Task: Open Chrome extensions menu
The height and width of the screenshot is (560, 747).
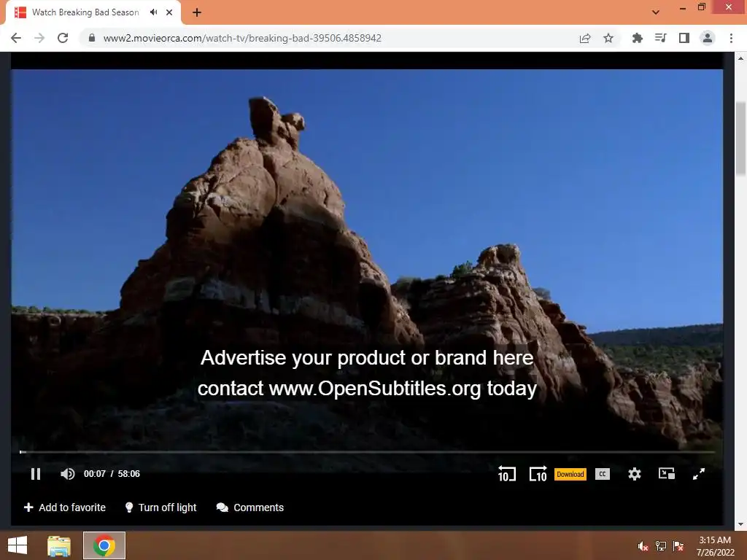Action: click(637, 38)
